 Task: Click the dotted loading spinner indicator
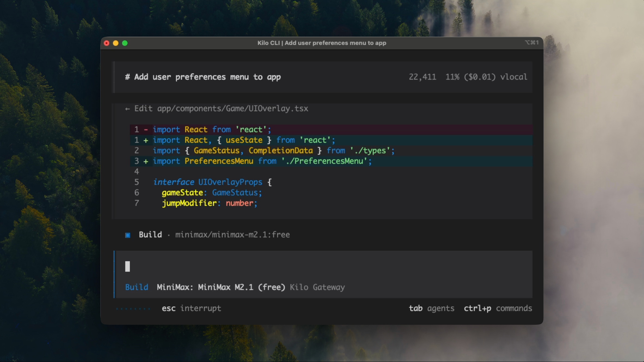pyautogui.click(x=133, y=309)
